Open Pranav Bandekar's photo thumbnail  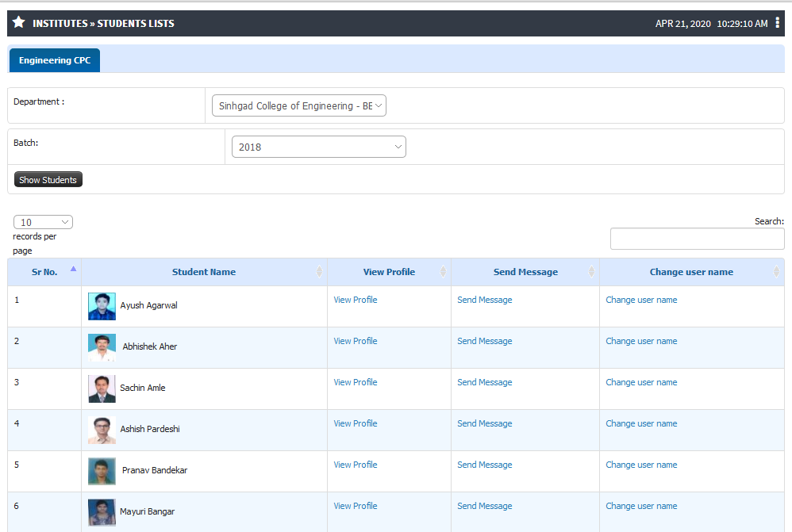(102, 472)
